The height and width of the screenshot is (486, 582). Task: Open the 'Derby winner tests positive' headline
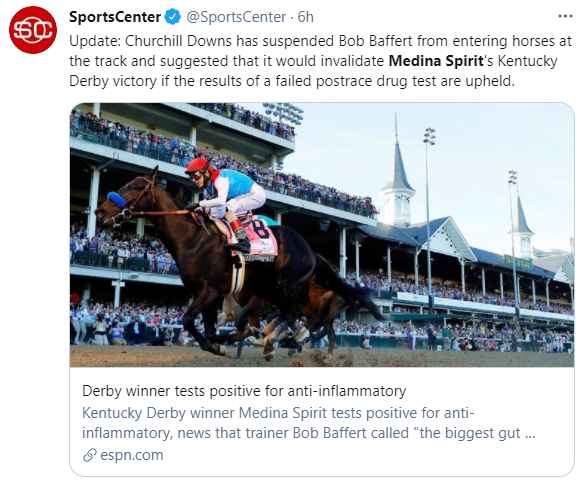[244, 391]
